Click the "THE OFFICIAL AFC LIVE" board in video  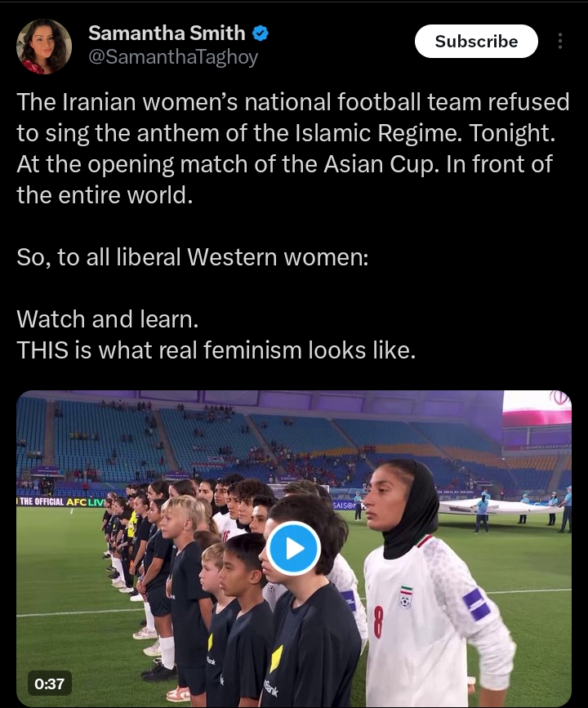(60, 502)
